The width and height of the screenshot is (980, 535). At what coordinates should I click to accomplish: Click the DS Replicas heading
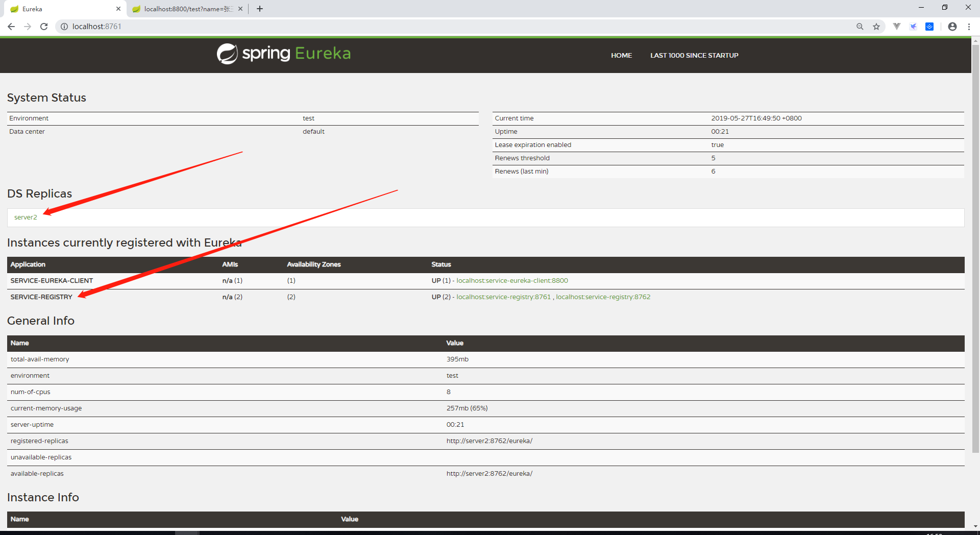click(x=40, y=194)
